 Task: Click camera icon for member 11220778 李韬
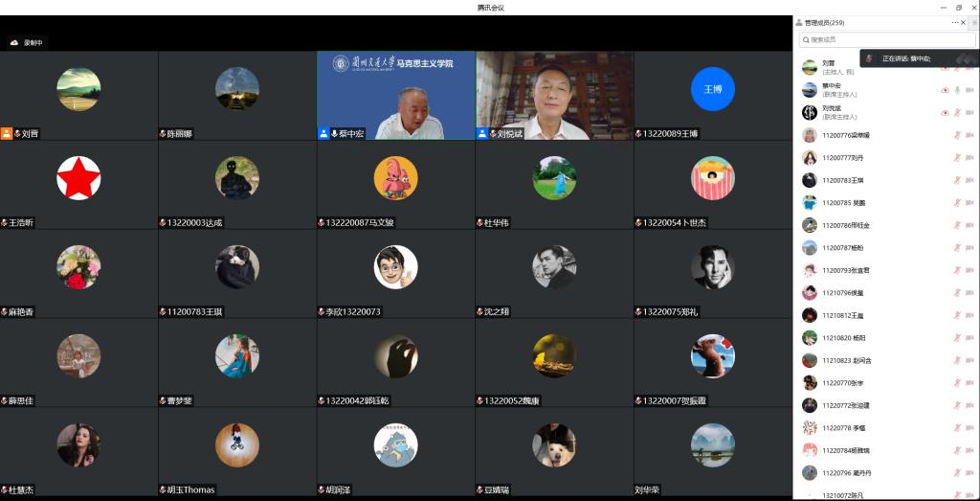pos(969,428)
